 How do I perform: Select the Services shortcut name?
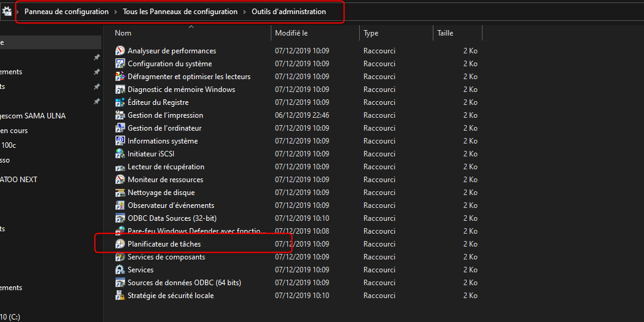pos(141,269)
